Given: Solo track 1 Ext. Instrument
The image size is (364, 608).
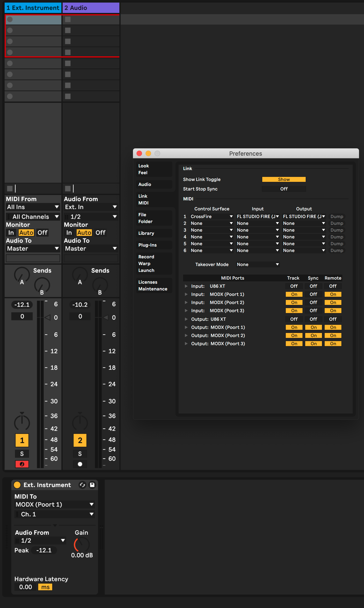Looking at the screenshot, I should [x=22, y=454].
